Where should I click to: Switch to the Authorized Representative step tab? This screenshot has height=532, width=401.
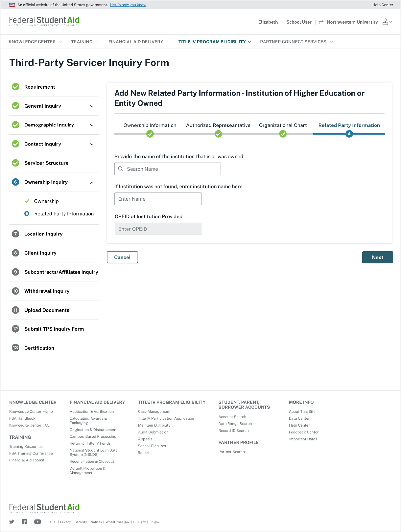click(218, 125)
